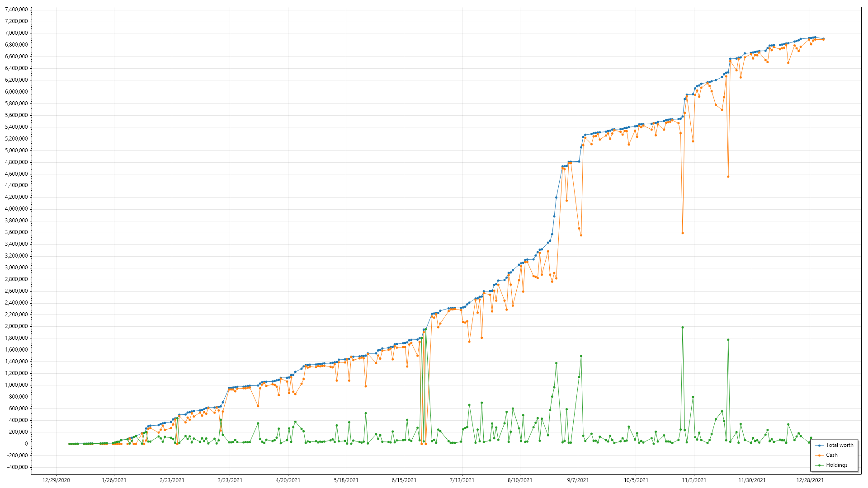The width and height of the screenshot is (868, 488).
Task: Click the 2,000,000 y-axis tick label
Action: click(x=16, y=326)
